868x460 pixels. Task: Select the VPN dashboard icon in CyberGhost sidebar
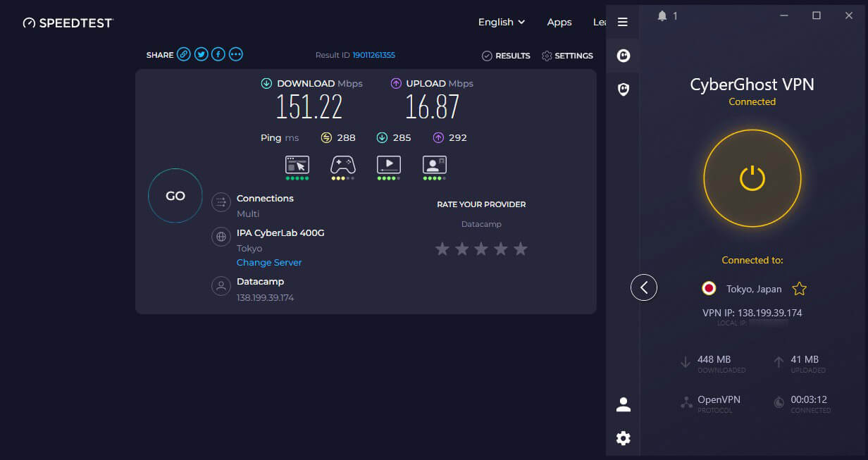623,55
